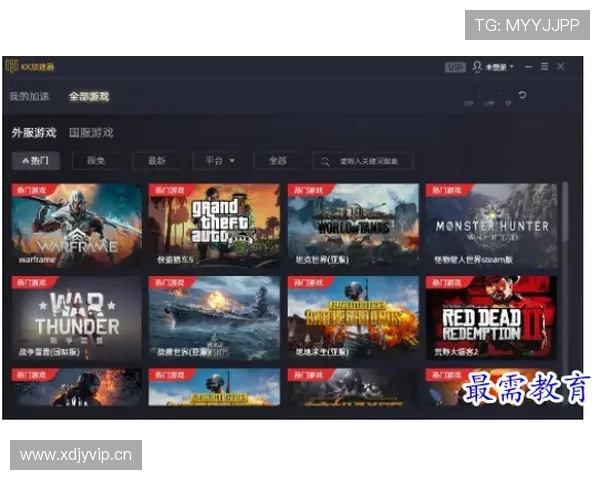Click the user avatar icon
The image size is (600, 480).
pyautogui.click(x=477, y=67)
